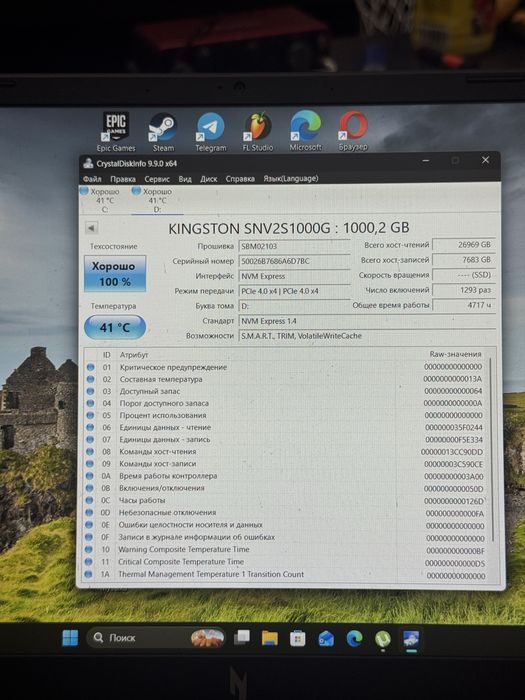The width and height of the screenshot is (525, 700).
Task: Click the search highlight image in taskbar
Action: click(x=208, y=638)
